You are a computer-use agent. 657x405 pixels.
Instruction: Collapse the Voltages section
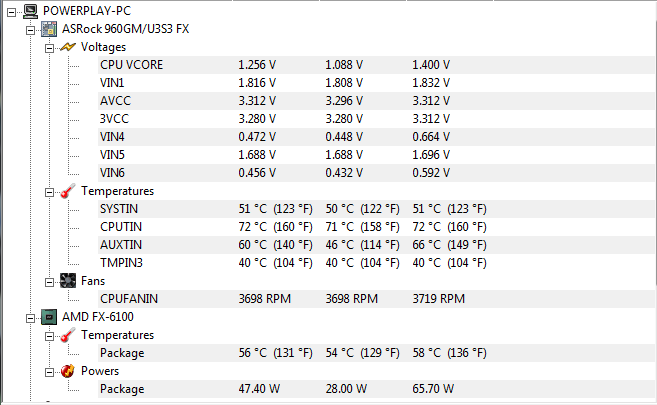tap(49, 48)
